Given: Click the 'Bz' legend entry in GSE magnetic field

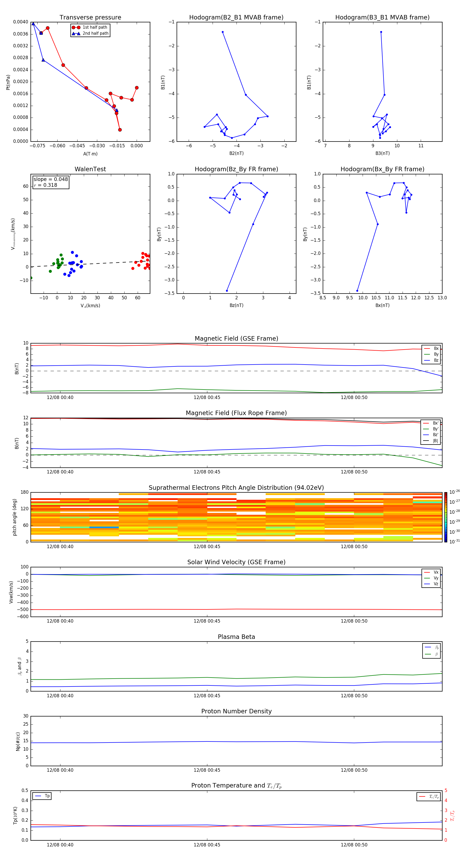Looking at the screenshot, I should [431, 360].
